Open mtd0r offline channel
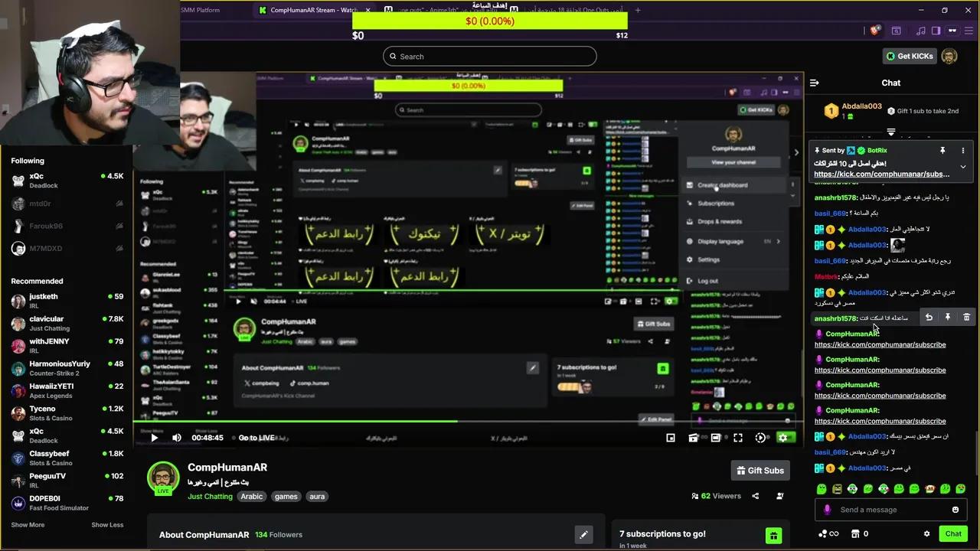 [67, 204]
